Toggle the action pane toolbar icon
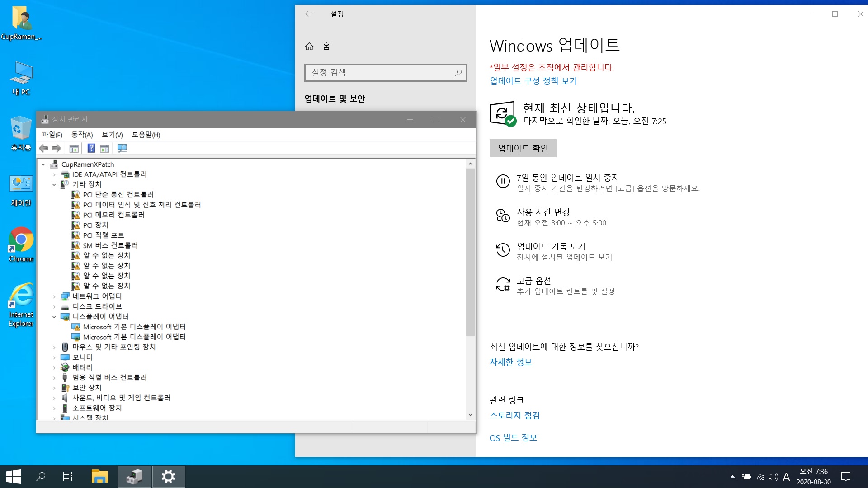Image resolution: width=868 pixels, height=488 pixels. tap(104, 148)
